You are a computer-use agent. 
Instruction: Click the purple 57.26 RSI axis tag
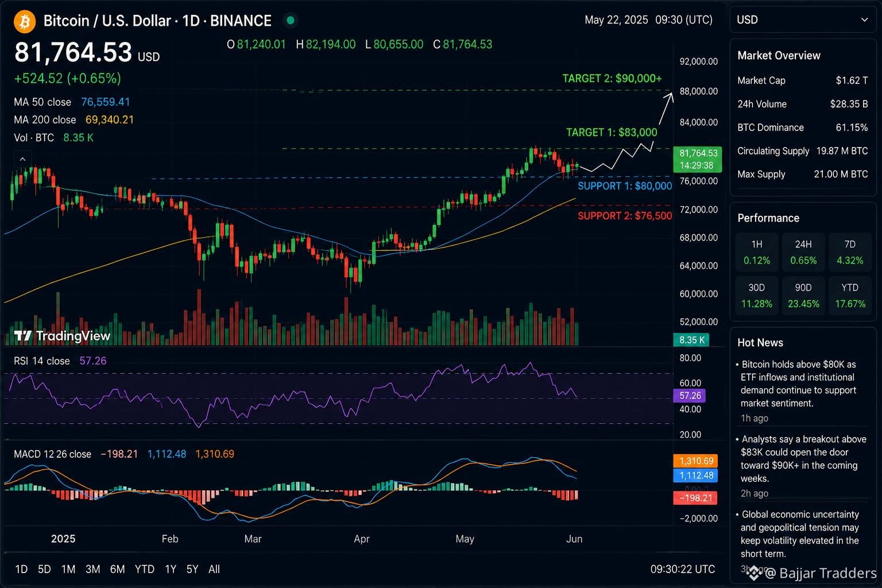(689, 396)
